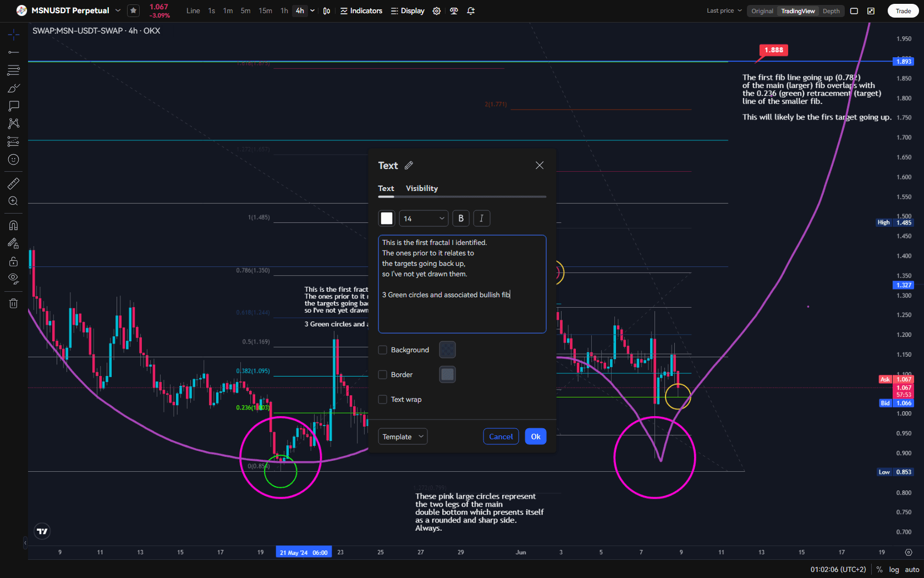Toggle fullscreen chart layout icon
924x578 pixels.
pos(854,11)
